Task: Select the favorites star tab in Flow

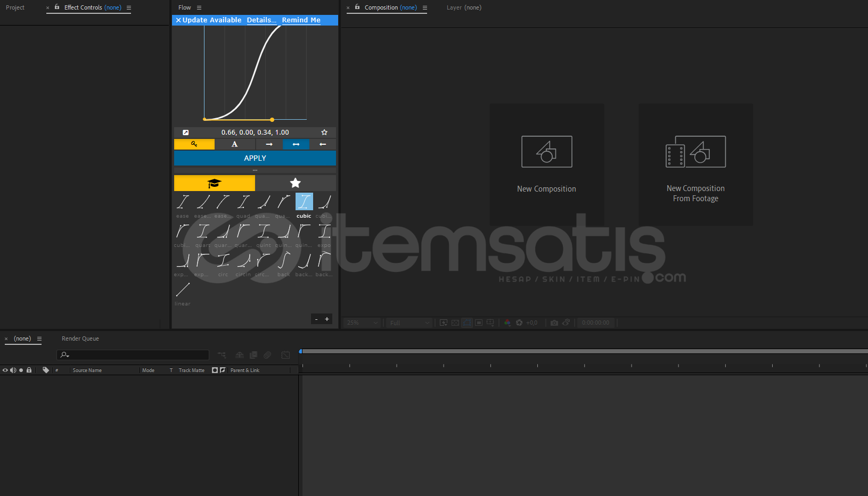Action: coord(296,183)
